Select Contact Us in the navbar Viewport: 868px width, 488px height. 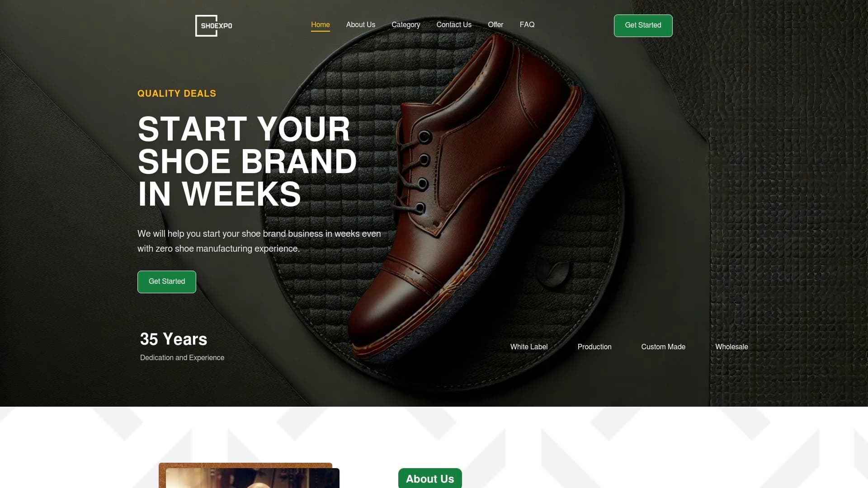(453, 25)
